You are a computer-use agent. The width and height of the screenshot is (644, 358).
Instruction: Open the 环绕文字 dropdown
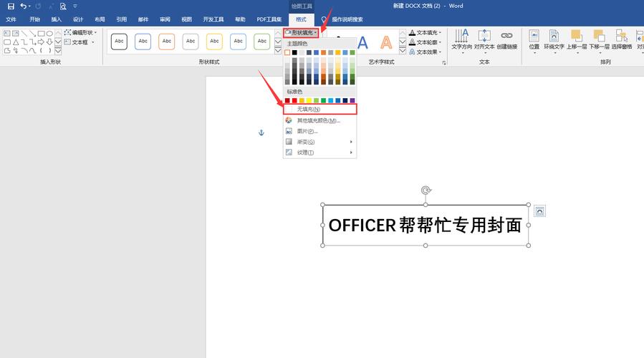point(554,40)
